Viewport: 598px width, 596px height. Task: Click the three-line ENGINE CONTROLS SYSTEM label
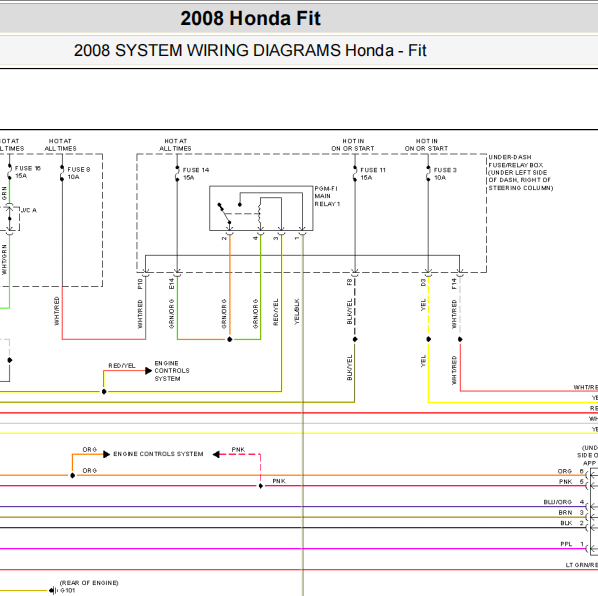pos(172,371)
